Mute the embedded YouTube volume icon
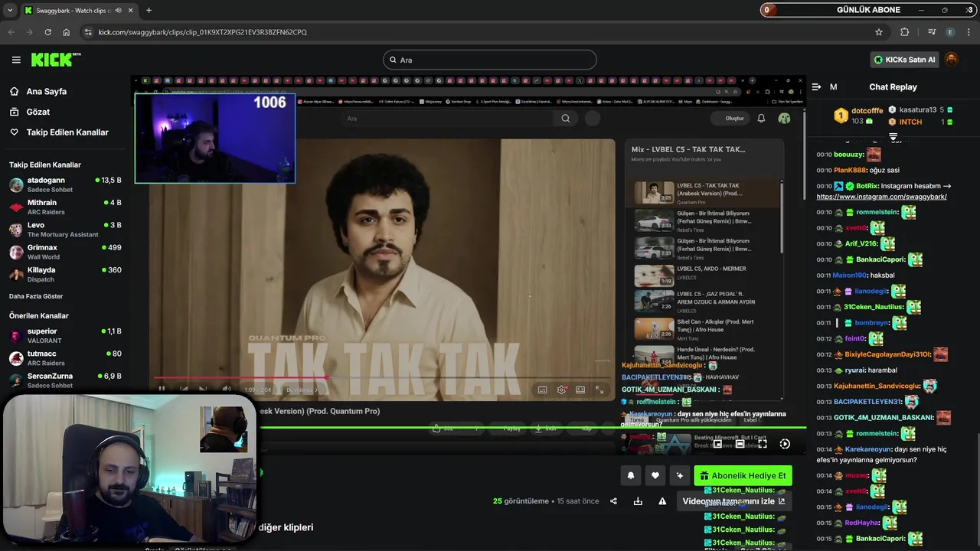Image resolution: width=980 pixels, height=551 pixels. click(226, 389)
